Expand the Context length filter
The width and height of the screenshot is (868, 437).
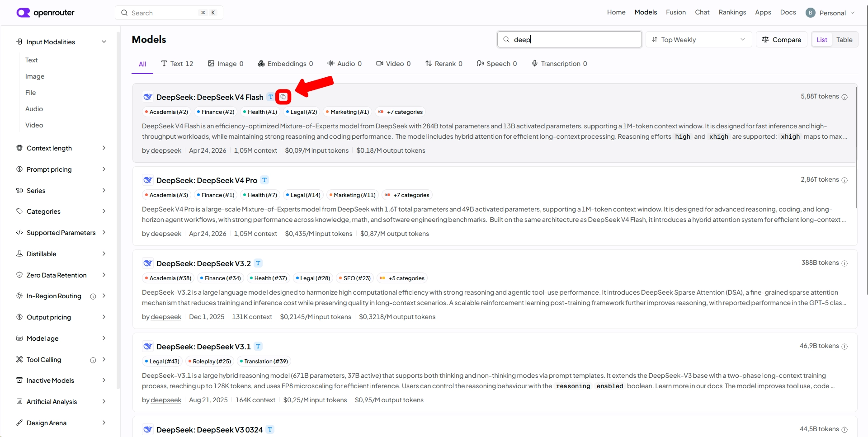(62, 148)
